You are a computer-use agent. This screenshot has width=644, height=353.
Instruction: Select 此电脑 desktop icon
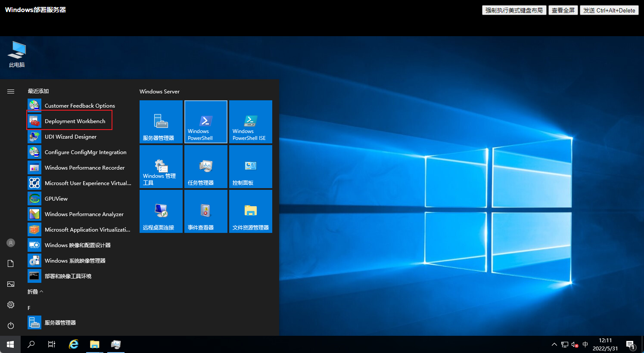point(17,54)
